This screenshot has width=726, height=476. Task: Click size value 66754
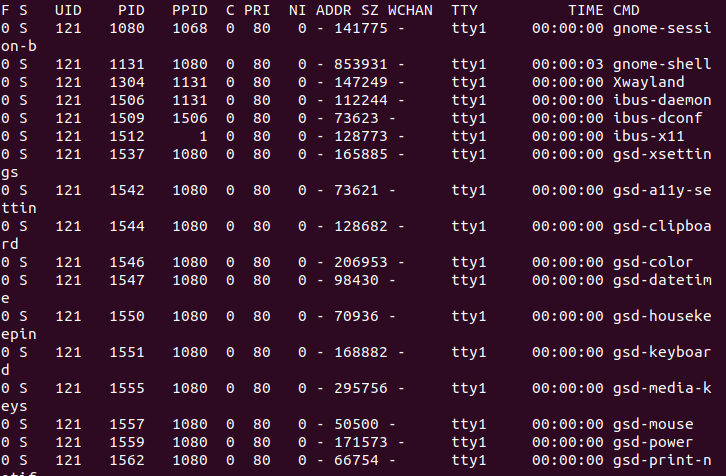click(356, 460)
